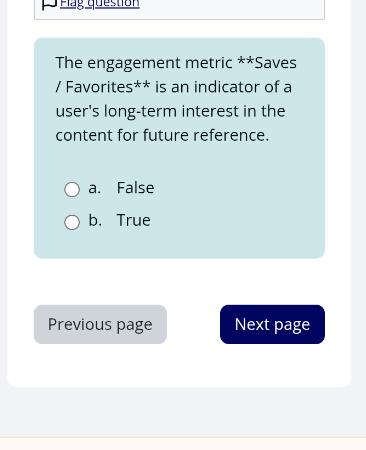Click the word 'metric' in the question
Screen dimensions: 366x450
click(209, 63)
